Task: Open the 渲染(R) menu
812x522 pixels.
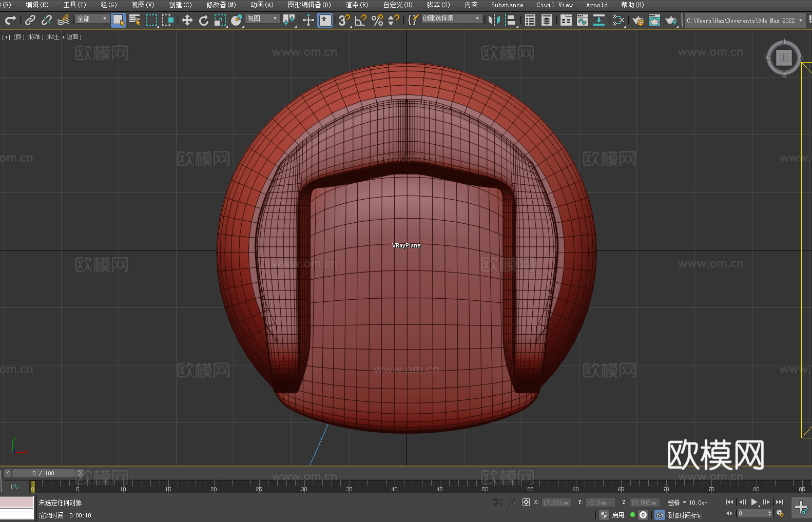Action: pyautogui.click(x=357, y=5)
